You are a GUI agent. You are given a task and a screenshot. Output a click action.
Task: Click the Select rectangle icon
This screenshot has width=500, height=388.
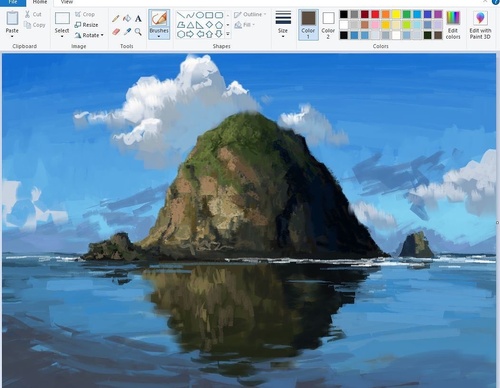pos(62,18)
